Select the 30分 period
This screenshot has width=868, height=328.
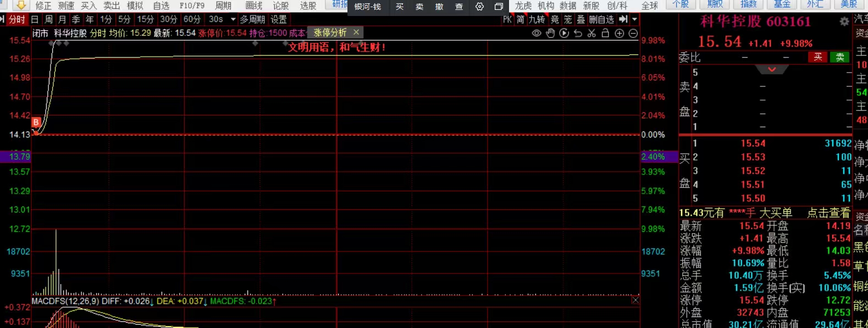[169, 19]
